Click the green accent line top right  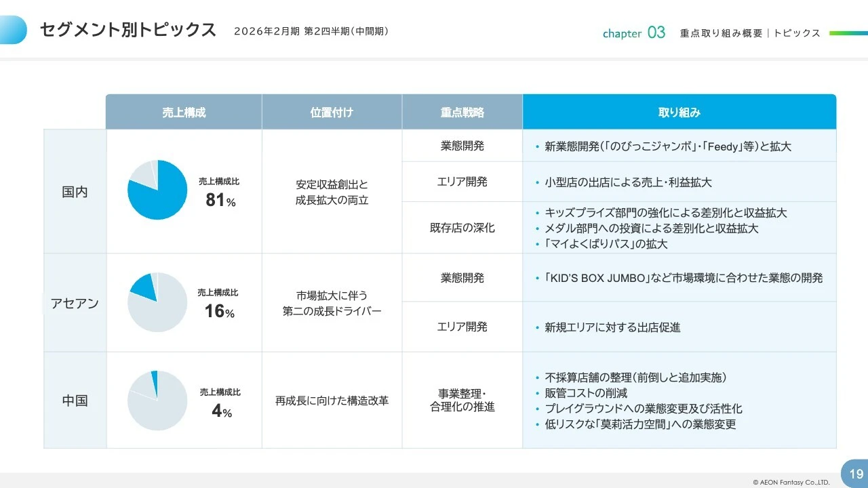pyautogui.click(x=848, y=32)
